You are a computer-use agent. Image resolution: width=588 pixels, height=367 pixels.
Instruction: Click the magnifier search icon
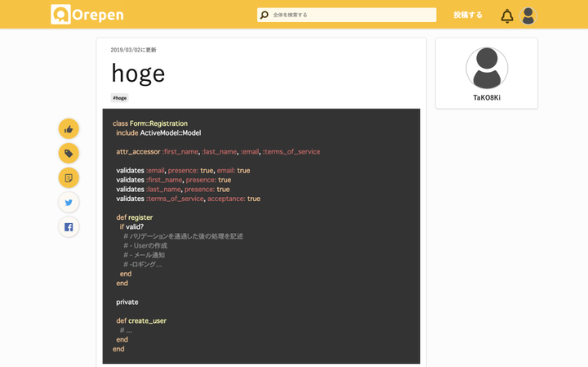click(264, 15)
